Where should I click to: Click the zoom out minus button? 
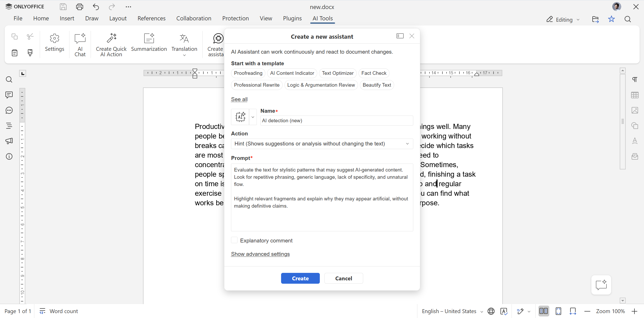click(x=587, y=311)
